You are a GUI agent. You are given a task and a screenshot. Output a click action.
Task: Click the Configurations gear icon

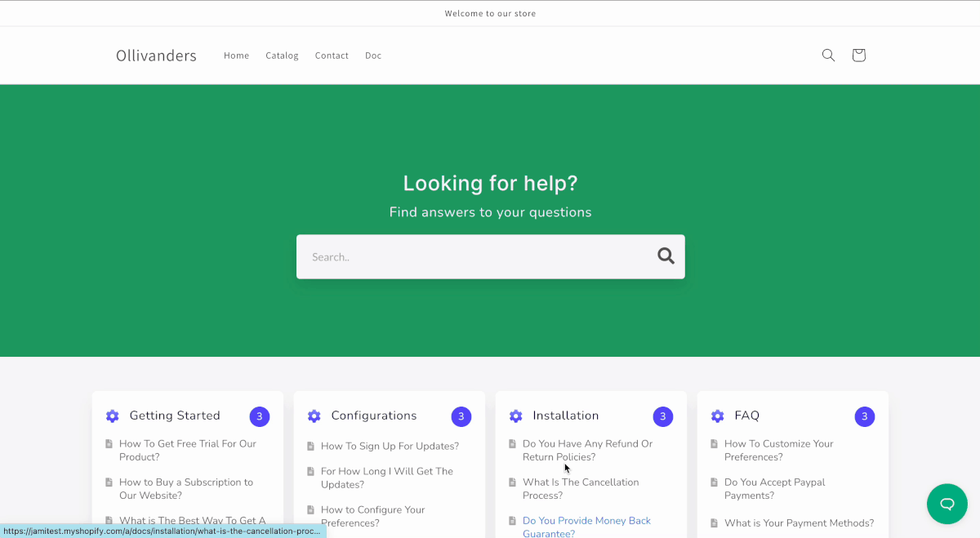(x=314, y=416)
